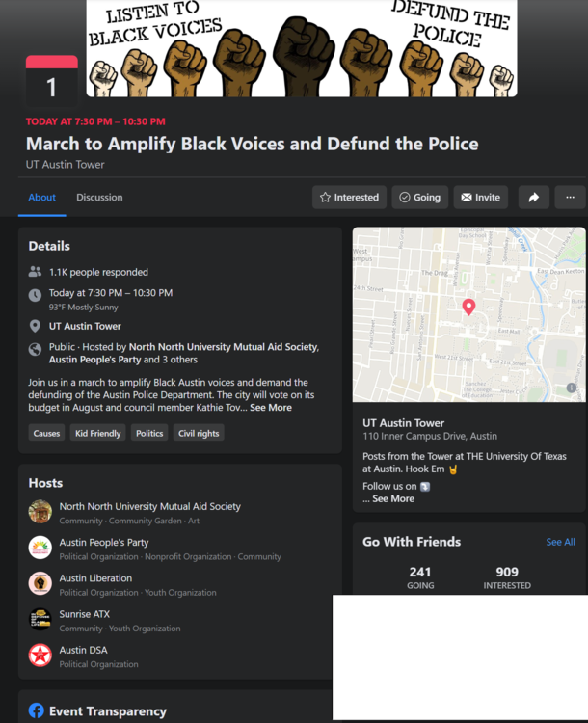Open the three-dots more options menu
Viewport: 588px width, 723px height.
point(570,198)
